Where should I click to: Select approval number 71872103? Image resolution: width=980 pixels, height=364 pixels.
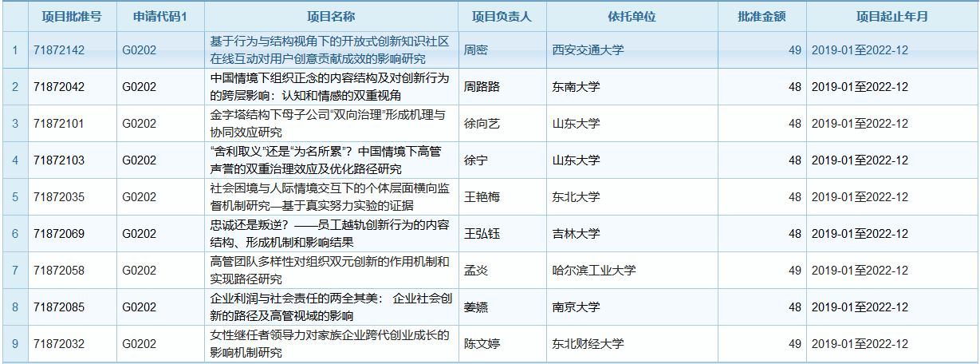pos(59,160)
